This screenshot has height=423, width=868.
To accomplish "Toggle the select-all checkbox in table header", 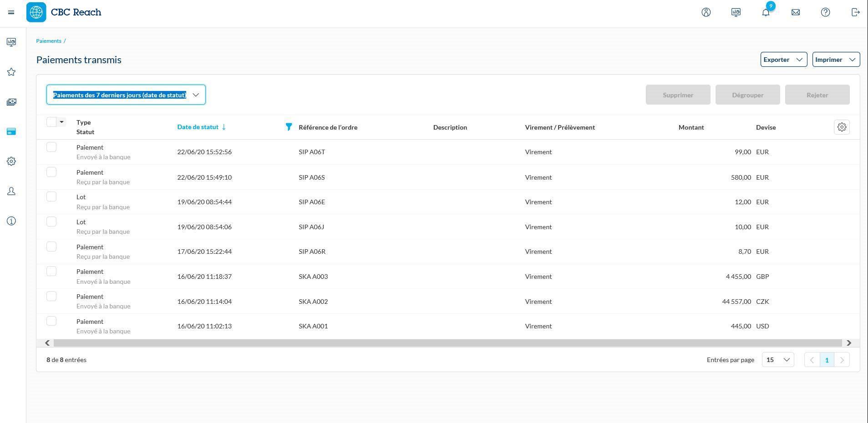I will coord(51,122).
